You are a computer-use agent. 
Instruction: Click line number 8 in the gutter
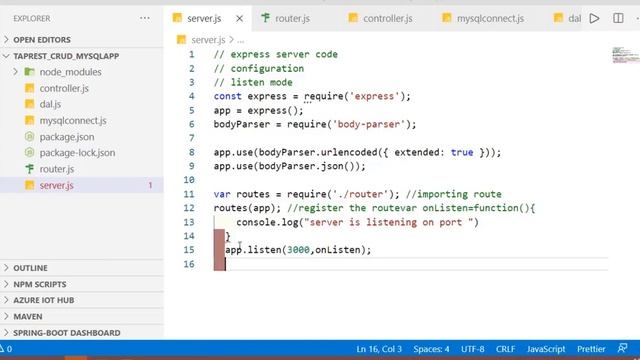coord(191,152)
